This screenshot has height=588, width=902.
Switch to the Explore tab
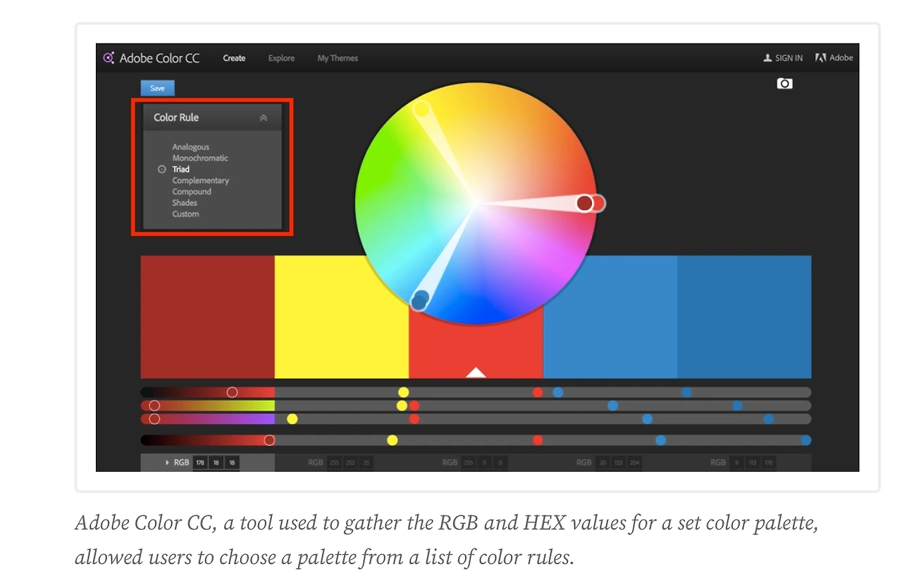click(x=281, y=58)
